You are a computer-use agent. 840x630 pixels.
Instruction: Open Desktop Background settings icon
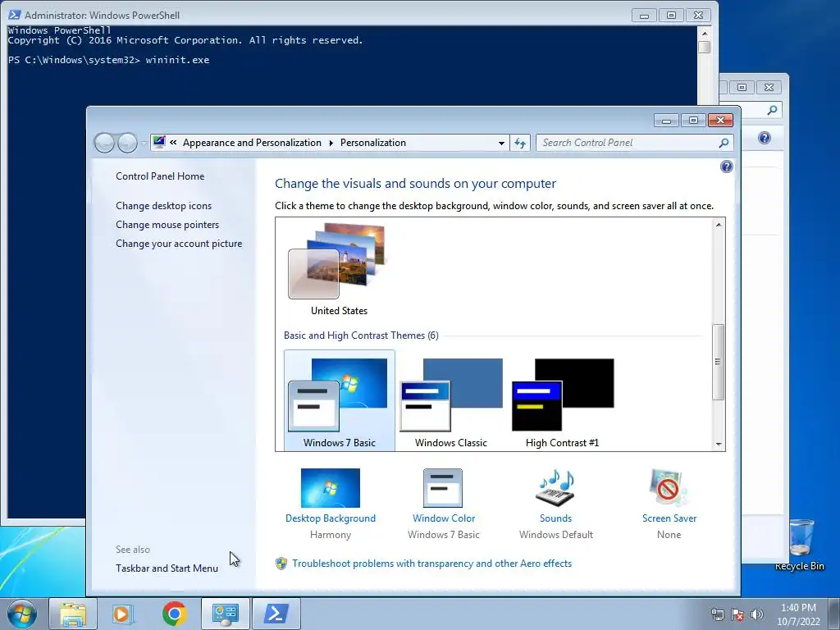pyautogui.click(x=330, y=488)
